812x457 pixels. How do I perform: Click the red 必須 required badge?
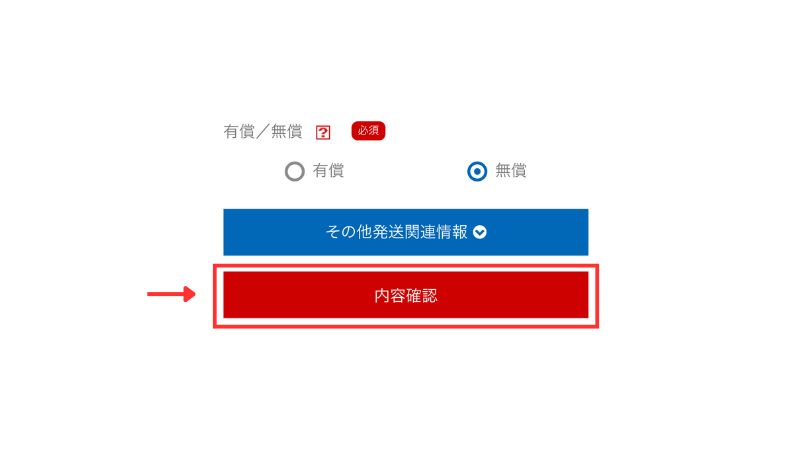coord(368,131)
